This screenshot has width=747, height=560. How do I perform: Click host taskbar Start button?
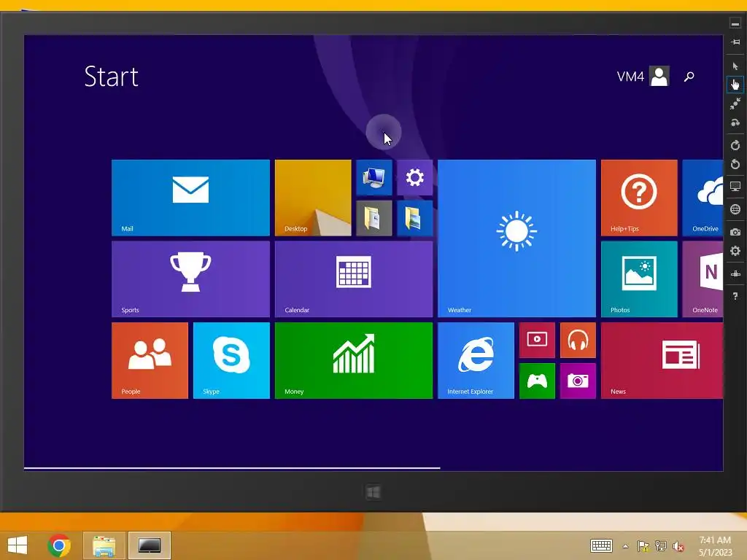(x=18, y=545)
